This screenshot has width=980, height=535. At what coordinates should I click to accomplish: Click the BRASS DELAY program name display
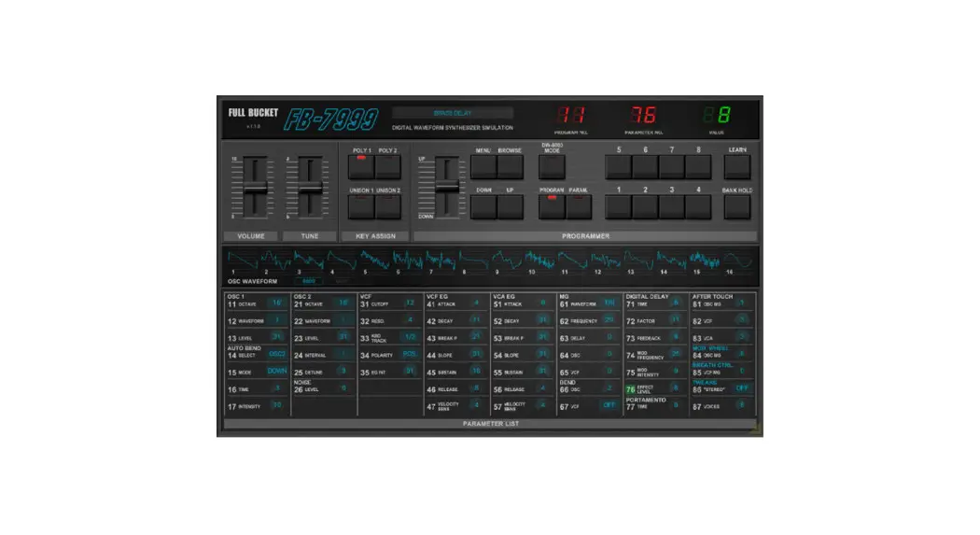tap(453, 113)
